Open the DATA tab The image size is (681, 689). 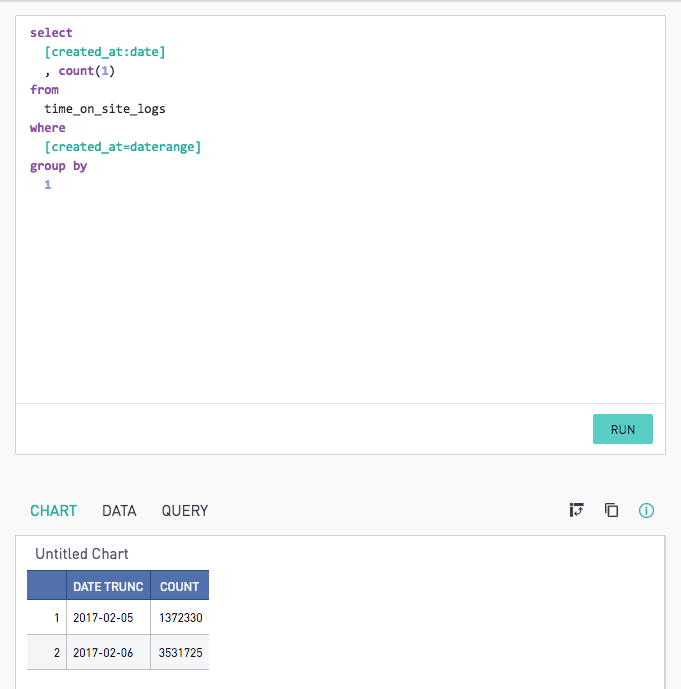point(119,511)
